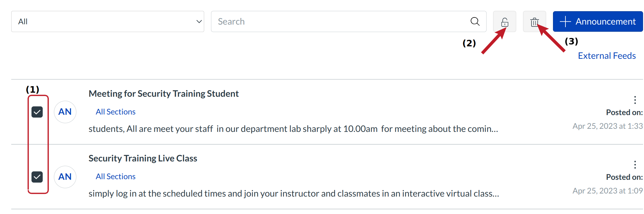Uncheck Meeting for Security Training Student checkbox
Image resolution: width=644 pixels, height=214 pixels.
pos(37,112)
